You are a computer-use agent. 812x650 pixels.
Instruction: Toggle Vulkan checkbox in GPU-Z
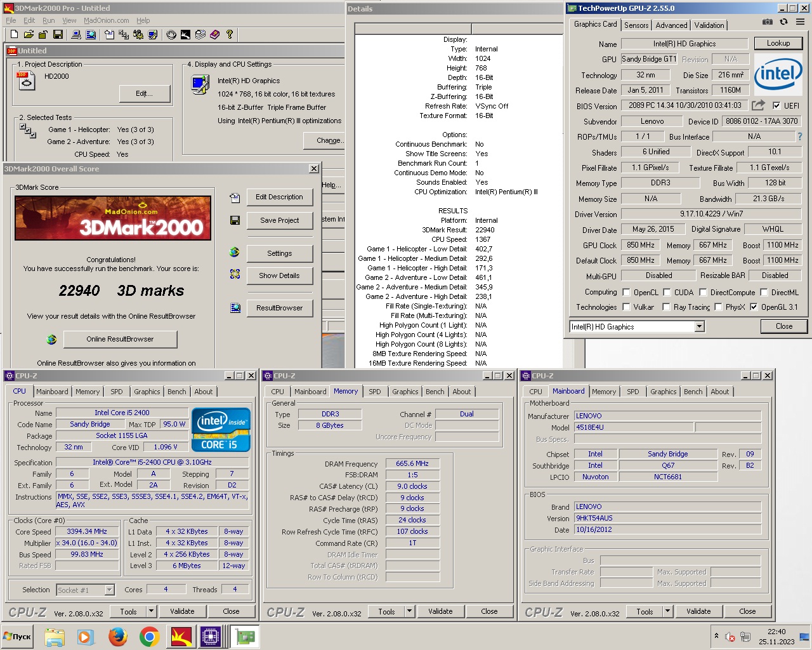626,307
